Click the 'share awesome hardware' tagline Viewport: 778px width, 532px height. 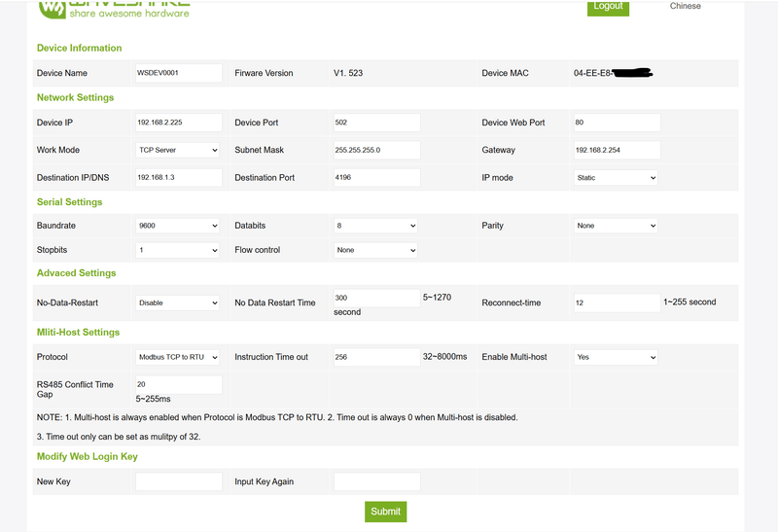(x=129, y=14)
